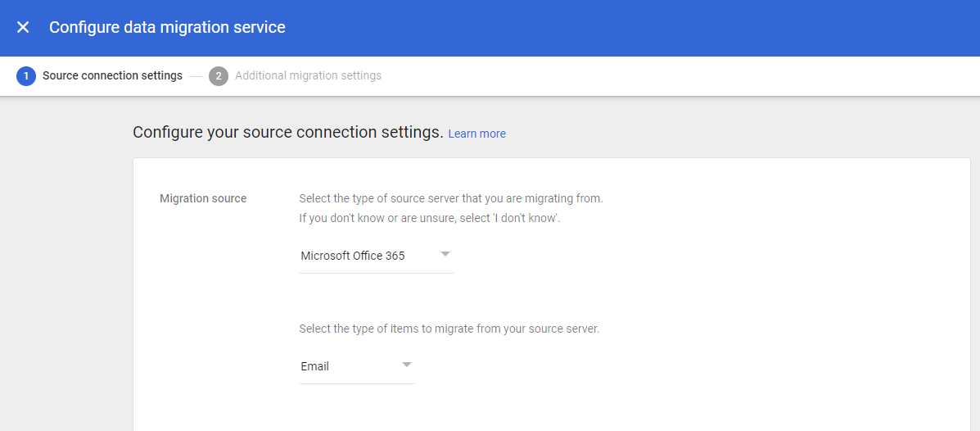Viewport: 980px width, 431px height.
Task: Select the step 1 numbered circle
Action: 26,75
